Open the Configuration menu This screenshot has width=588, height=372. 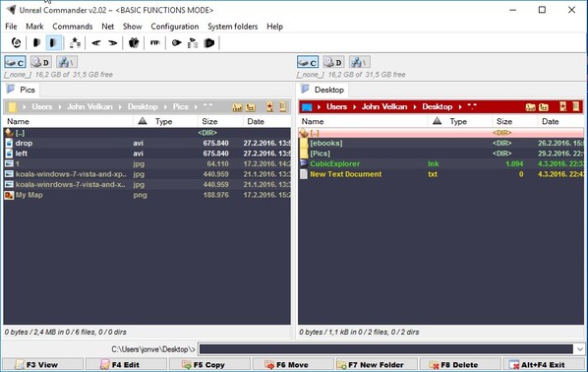click(175, 27)
